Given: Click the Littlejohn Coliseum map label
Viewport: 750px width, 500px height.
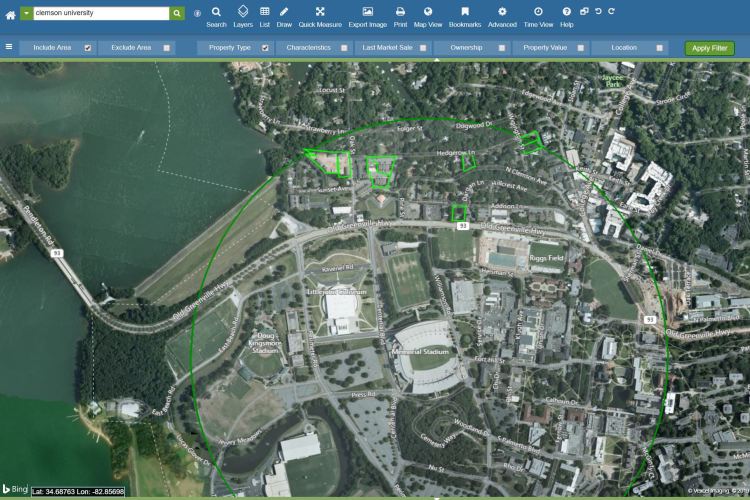Looking at the screenshot, I should point(338,292).
